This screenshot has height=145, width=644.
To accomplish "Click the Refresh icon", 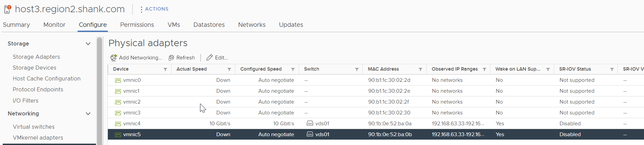I will pos(171,58).
